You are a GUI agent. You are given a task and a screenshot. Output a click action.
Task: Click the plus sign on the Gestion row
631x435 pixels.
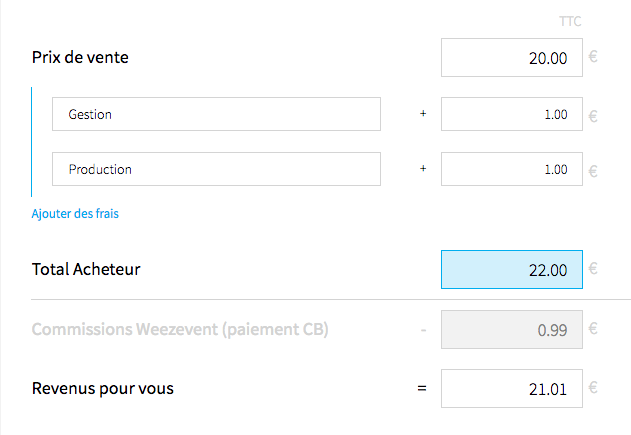tap(422, 114)
